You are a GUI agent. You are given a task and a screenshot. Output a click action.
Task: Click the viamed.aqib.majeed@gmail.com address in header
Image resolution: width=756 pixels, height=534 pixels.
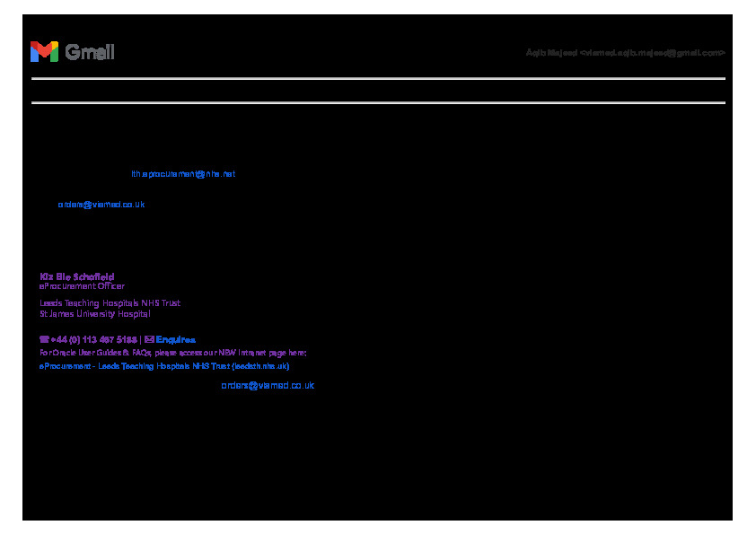pos(653,53)
